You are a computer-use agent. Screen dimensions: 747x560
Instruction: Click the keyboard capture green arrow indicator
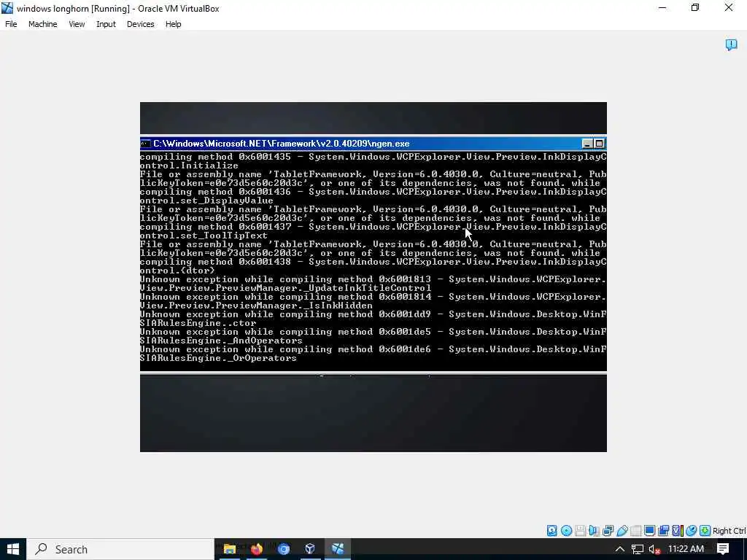click(705, 531)
